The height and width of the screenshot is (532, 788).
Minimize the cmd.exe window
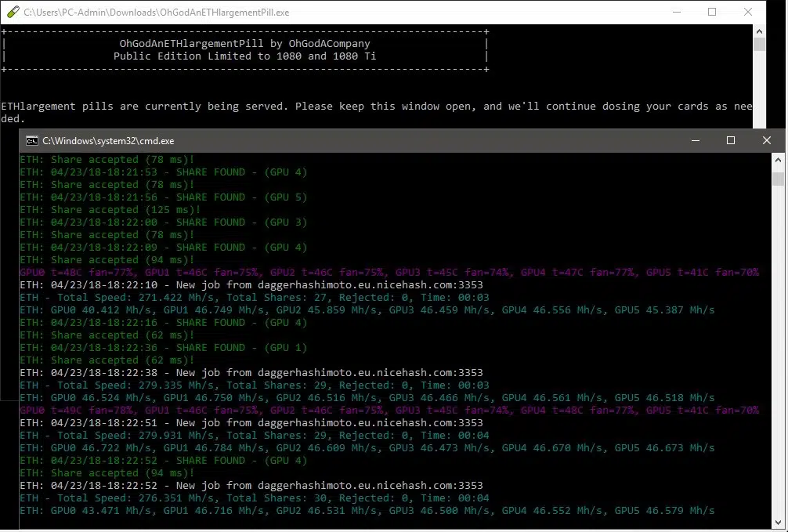[x=696, y=141]
